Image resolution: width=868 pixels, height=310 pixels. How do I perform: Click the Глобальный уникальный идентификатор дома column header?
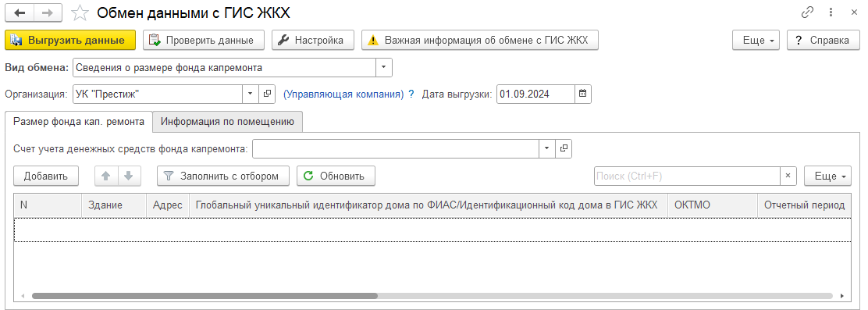[x=429, y=205]
